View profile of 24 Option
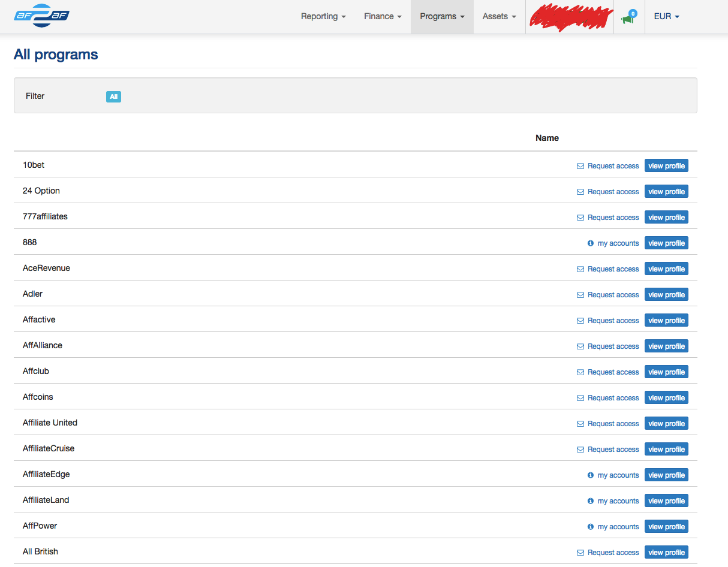Screen dimensions: 728x567 pos(666,192)
